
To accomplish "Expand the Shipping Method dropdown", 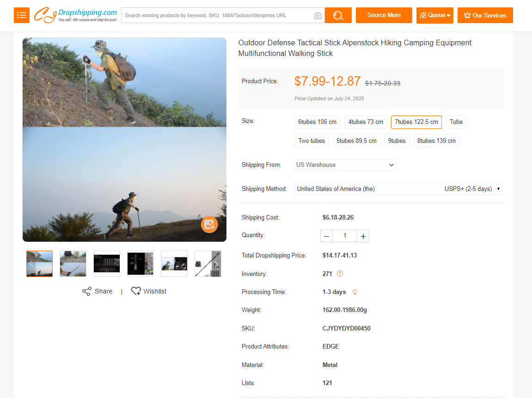I will (x=398, y=189).
